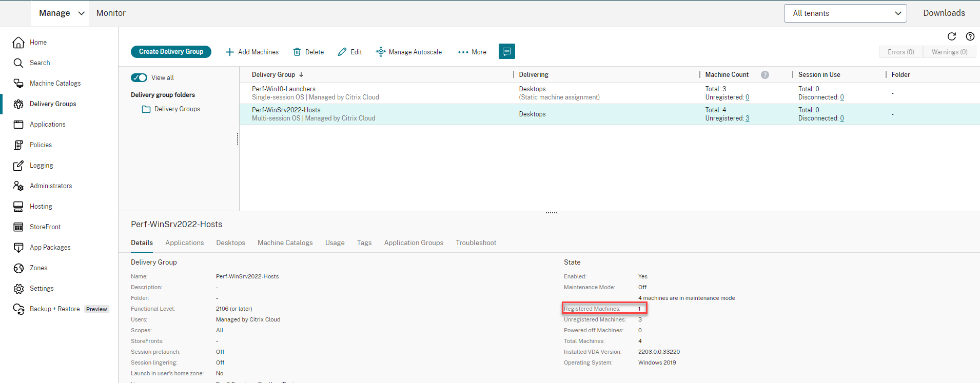
Task: Select the Delivery Groups folder
Action: [177, 109]
